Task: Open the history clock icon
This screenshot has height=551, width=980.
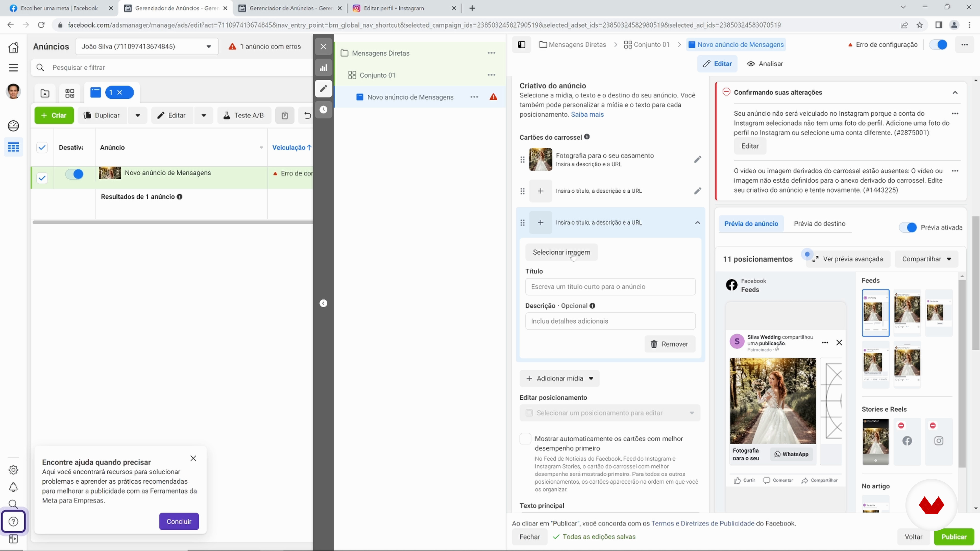Action: pyautogui.click(x=323, y=110)
